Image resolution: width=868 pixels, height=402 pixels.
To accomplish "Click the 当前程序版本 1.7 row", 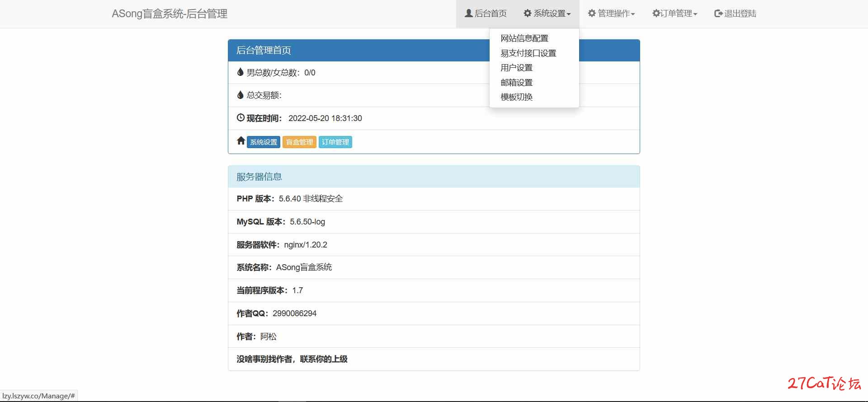I will [x=434, y=290].
